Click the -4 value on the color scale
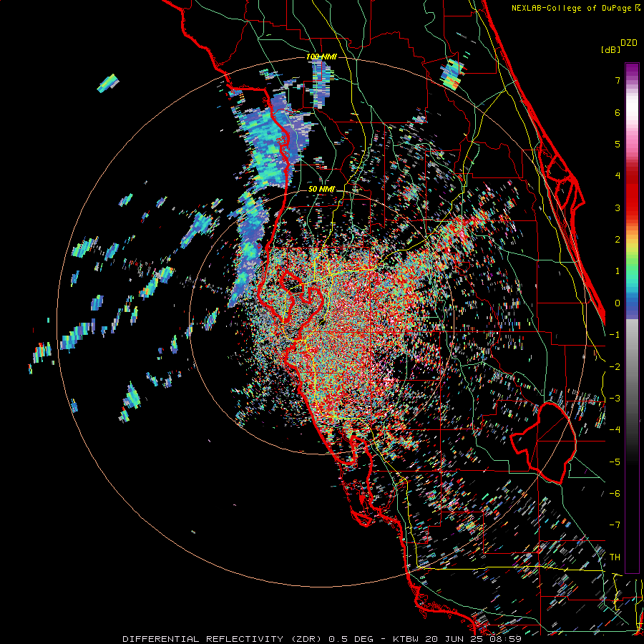 coord(615,430)
